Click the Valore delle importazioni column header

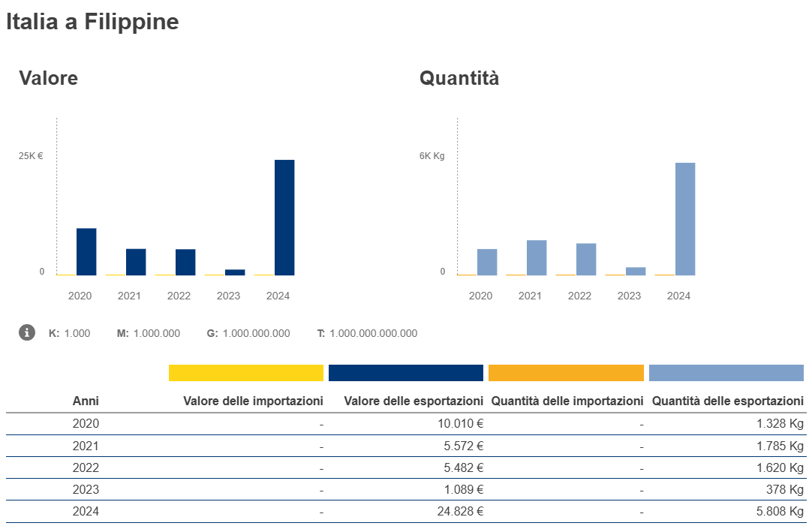tap(253, 401)
